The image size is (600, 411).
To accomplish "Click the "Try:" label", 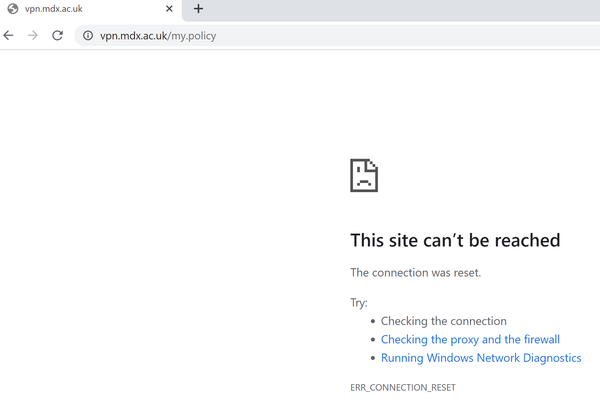I will coord(359,302).
